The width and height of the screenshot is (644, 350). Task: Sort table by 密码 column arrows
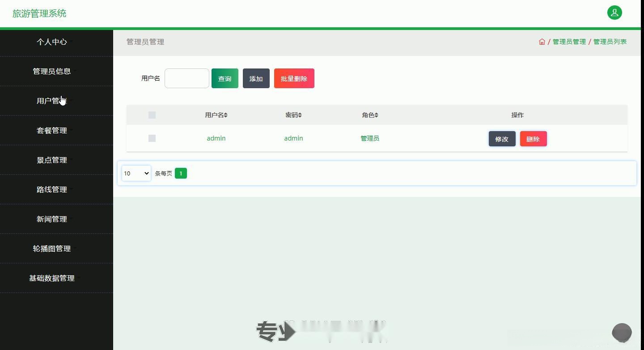pos(300,115)
